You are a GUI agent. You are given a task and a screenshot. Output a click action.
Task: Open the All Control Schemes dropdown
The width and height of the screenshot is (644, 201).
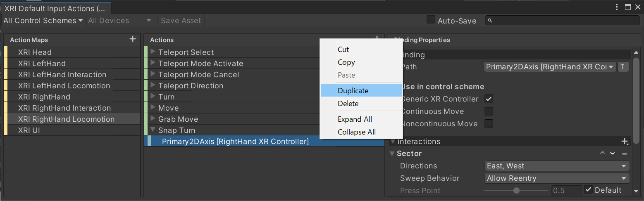click(x=43, y=21)
